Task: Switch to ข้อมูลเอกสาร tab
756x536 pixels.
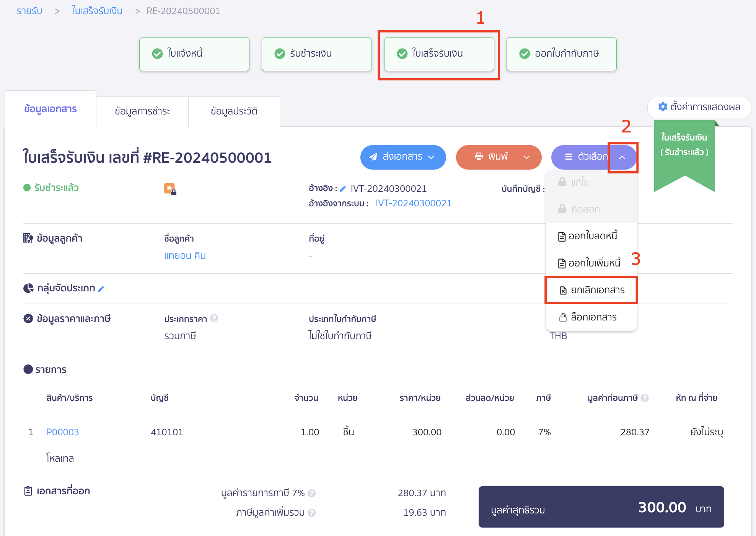Action: pos(51,109)
